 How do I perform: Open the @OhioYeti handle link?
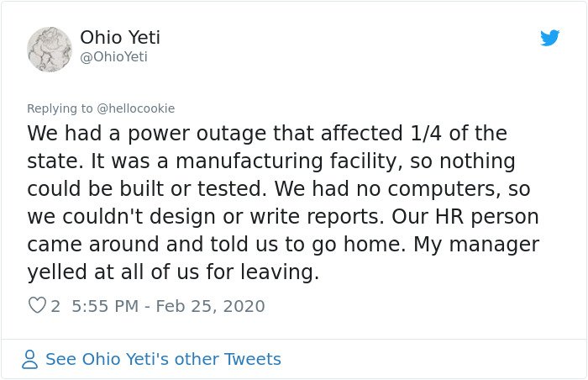pyautogui.click(x=113, y=56)
